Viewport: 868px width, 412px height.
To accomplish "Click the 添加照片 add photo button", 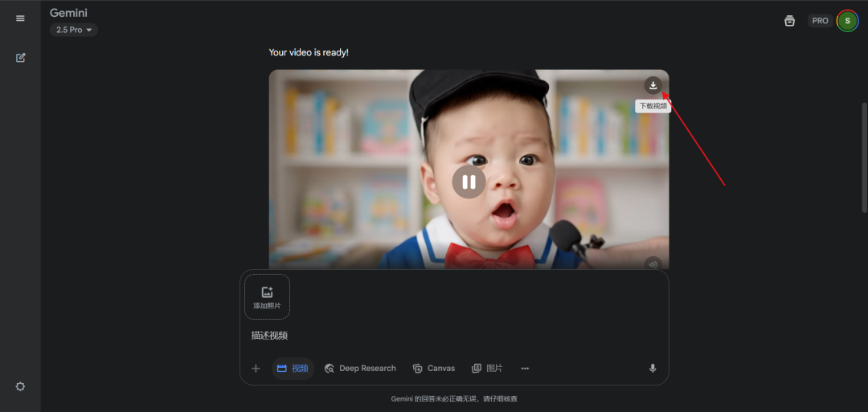I will [267, 297].
